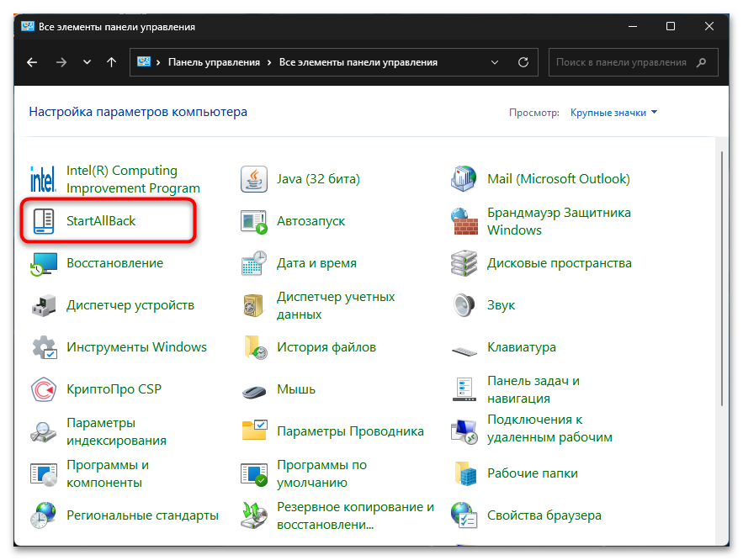743x560 pixels.
Task: Click the refresh button
Action: click(x=523, y=61)
